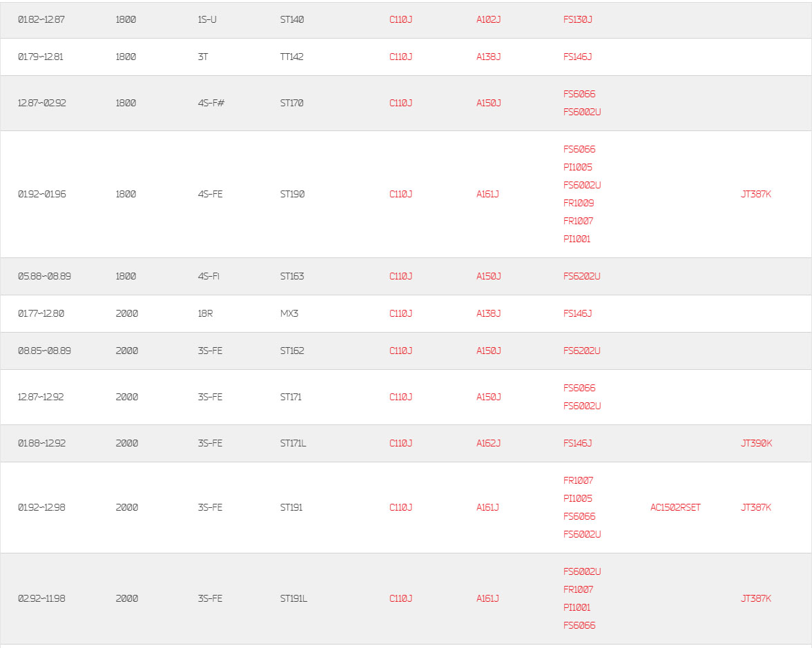Open JT390K part link
Image resolution: width=812 pixels, height=648 pixels.
(x=757, y=444)
